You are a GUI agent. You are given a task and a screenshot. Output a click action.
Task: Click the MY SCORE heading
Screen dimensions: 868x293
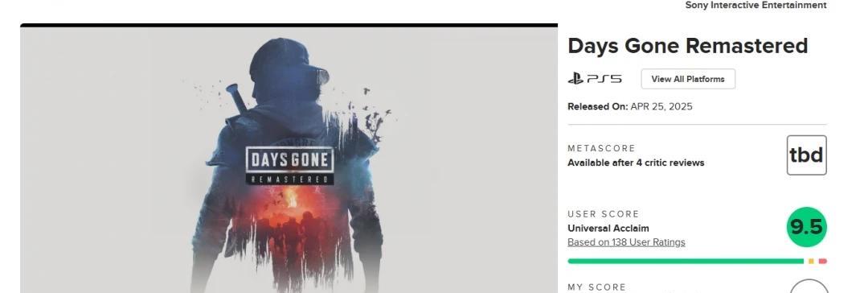pos(596,287)
